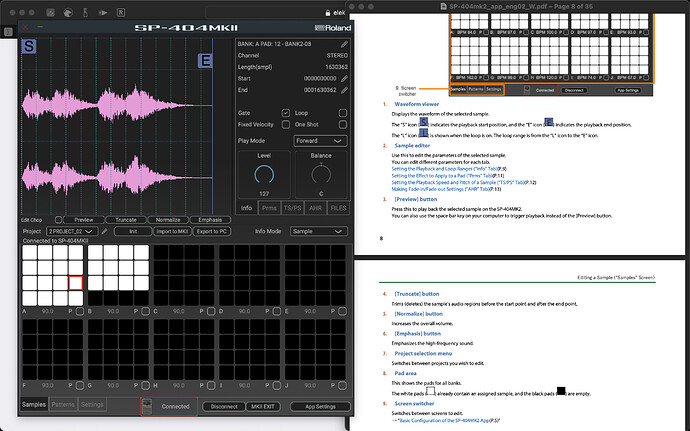
Task: Click the Disconnect button
Action: click(x=224, y=406)
